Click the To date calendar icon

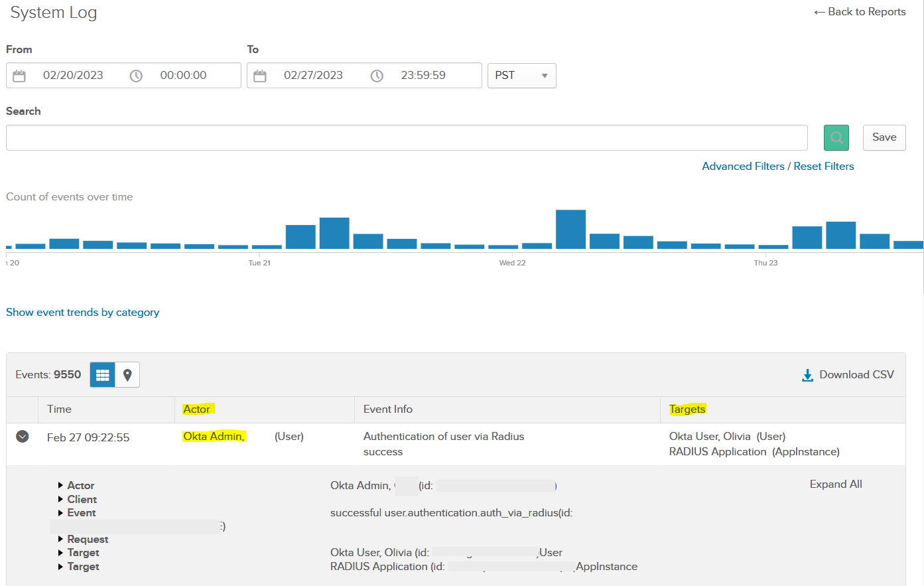pyautogui.click(x=260, y=76)
